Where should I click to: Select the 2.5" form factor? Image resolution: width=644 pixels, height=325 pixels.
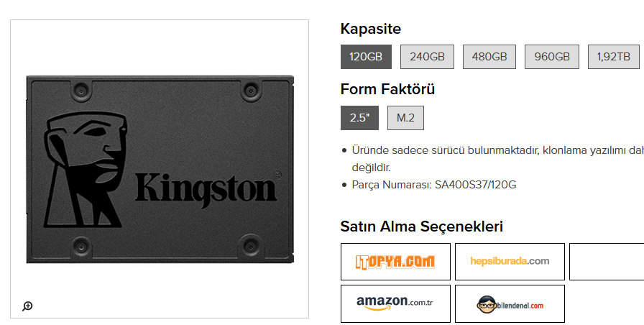pos(359,118)
